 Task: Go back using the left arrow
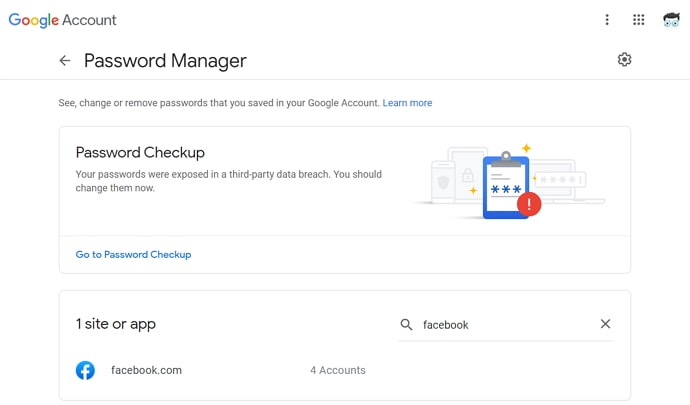65,60
